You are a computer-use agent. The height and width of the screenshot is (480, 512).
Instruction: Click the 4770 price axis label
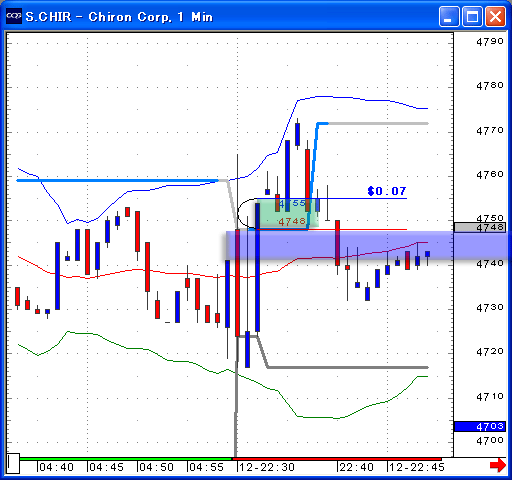(x=490, y=130)
